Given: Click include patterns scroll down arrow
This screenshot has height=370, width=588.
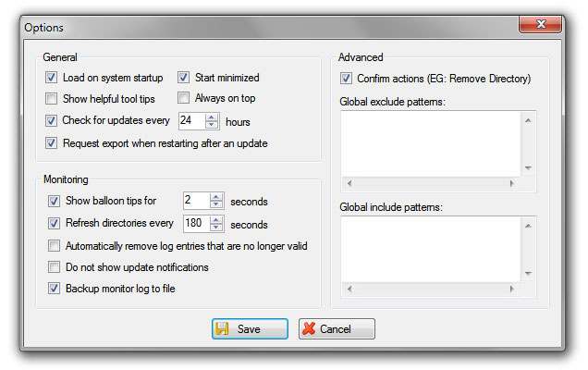Looking at the screenshot, I should point(528,273).
